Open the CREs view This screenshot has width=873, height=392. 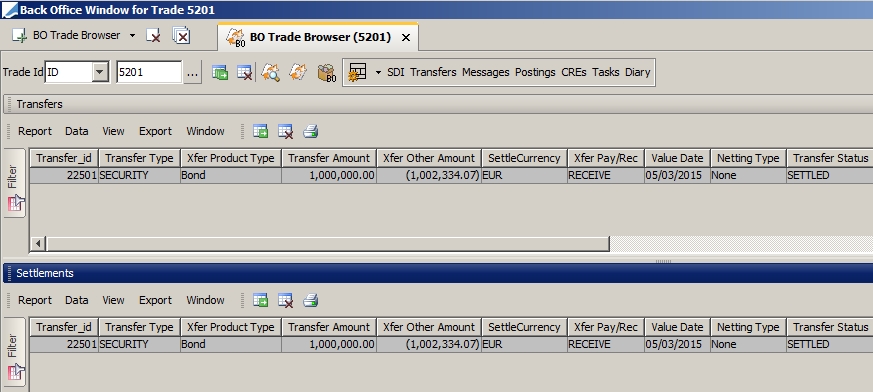click(573, 72)
